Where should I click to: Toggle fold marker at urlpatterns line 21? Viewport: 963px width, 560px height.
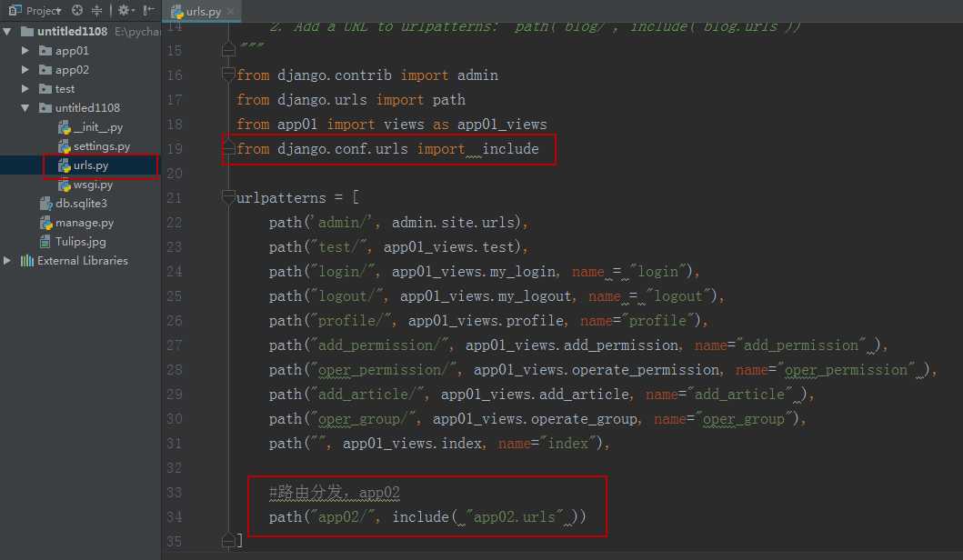[x=228, y=197]
